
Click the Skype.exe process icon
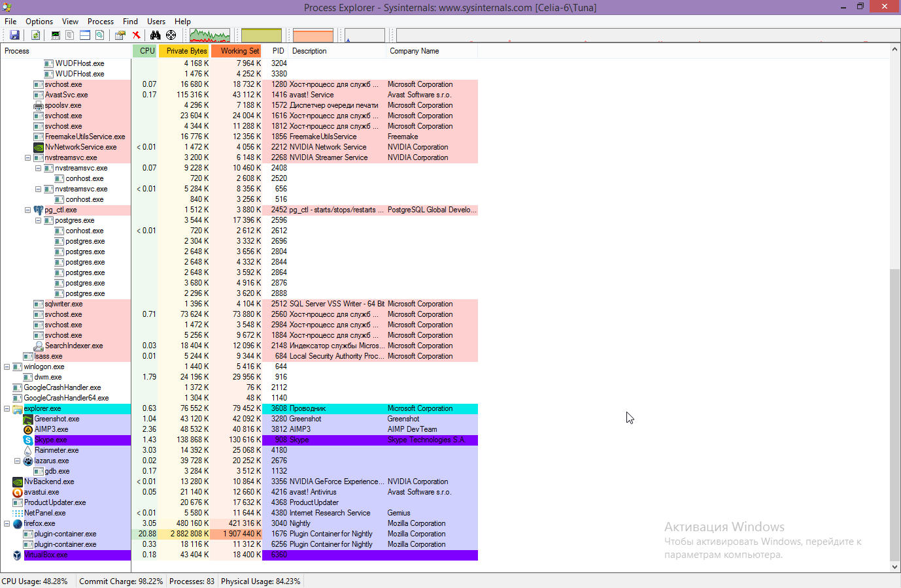28,440
